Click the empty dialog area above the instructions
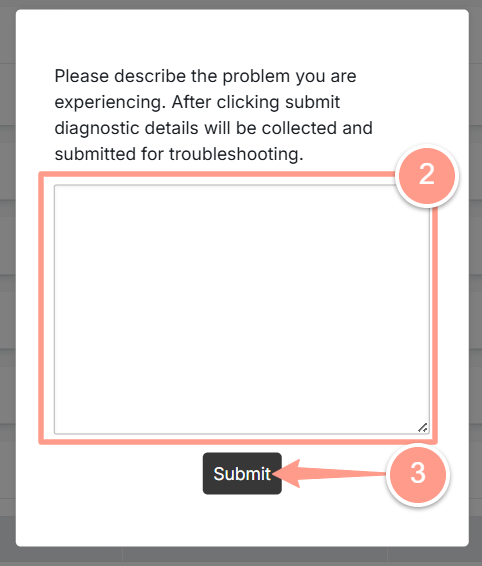This screenshot has width=482, height=566. pyautogui.click(x=242, y=38)
